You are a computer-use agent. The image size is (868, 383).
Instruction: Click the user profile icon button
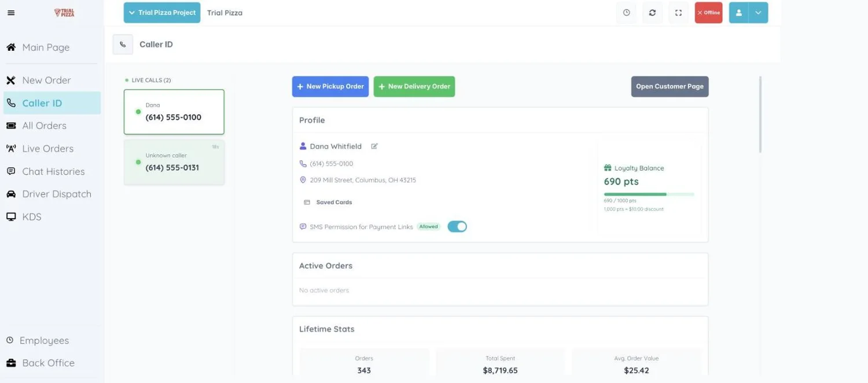tap(739, 13)
